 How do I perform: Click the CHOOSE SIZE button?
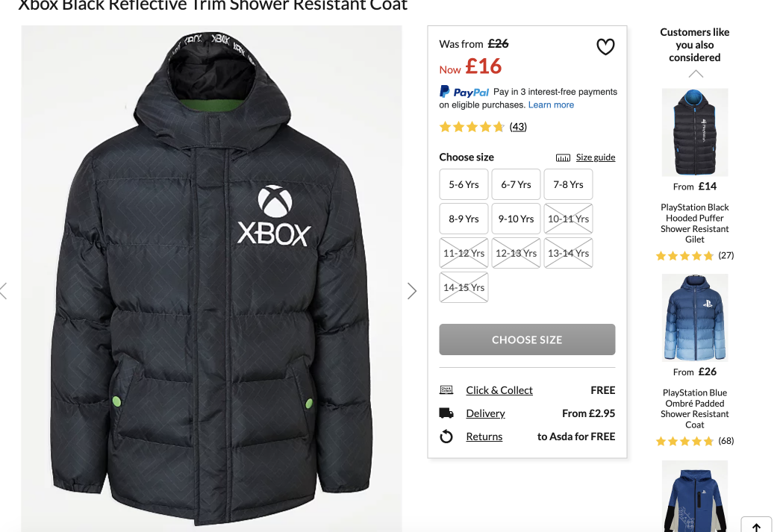527,339
